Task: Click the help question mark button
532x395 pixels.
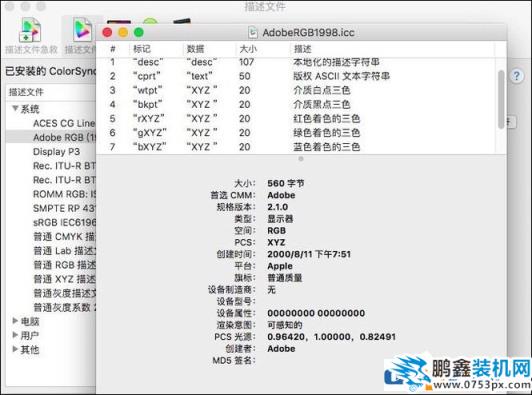Action: [x=517, y=76]
